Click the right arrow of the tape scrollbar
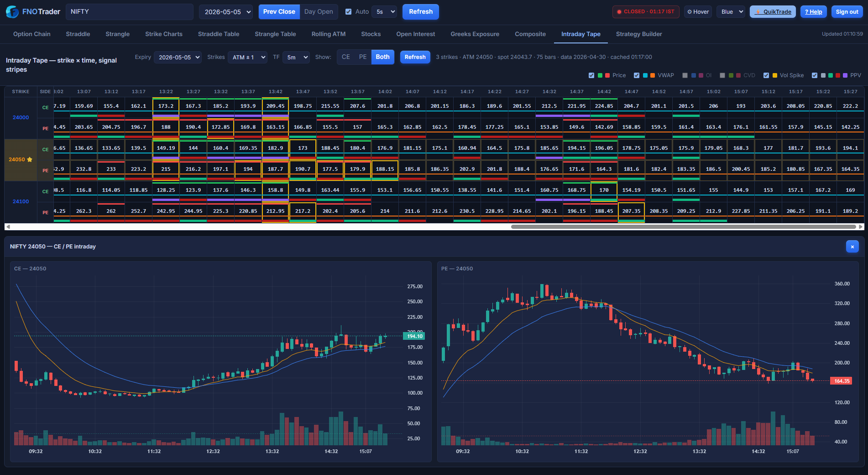Viewport: 868px width, 475px height. [861, 227]
